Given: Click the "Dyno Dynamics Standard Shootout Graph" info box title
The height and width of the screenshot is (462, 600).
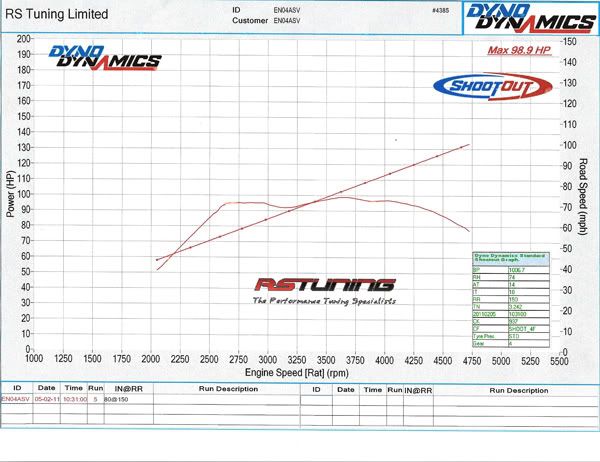Looking at the screenshot, I should [510, 258].
